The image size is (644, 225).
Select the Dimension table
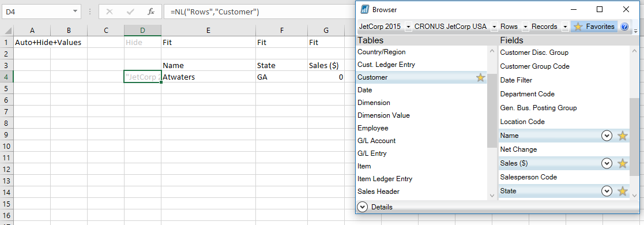(x=422, y=103)
